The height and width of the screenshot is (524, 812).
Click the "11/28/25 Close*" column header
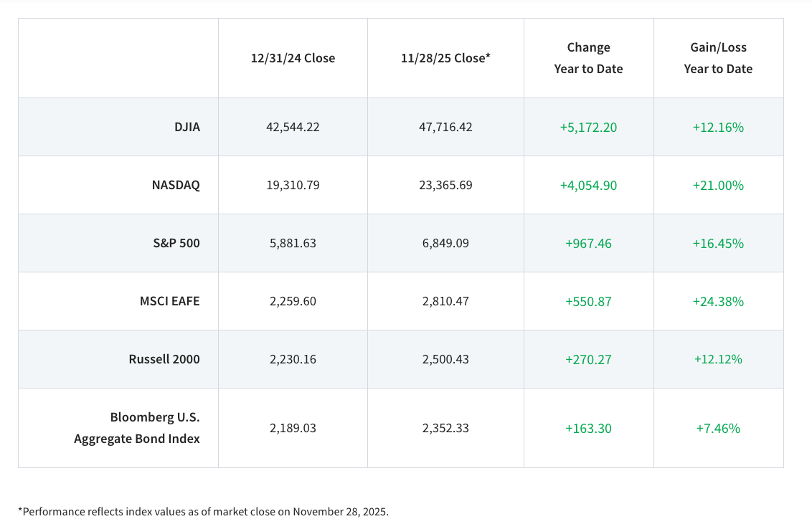point(445,58)
